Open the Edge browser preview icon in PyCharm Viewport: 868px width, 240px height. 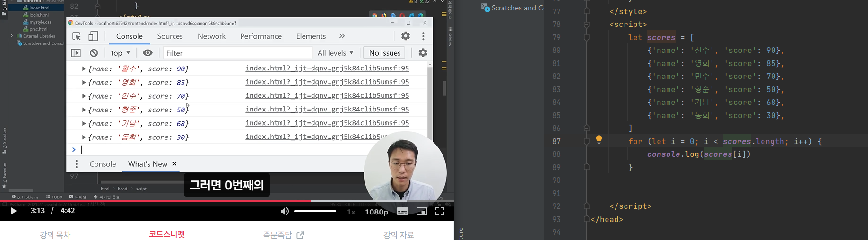click(x=421, y=15)
